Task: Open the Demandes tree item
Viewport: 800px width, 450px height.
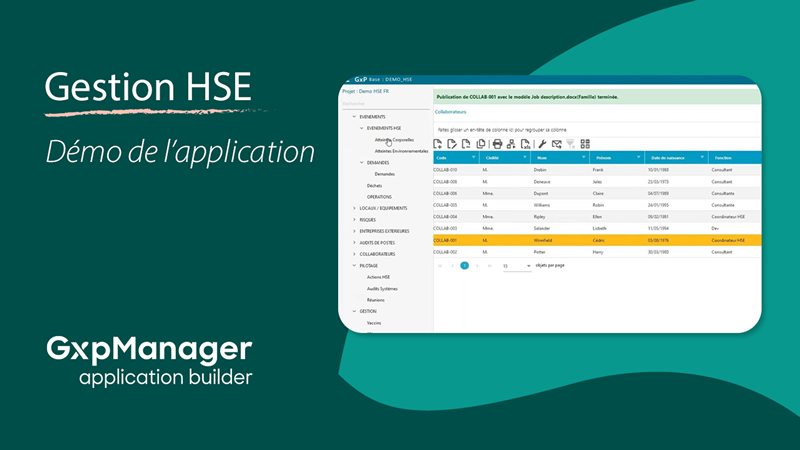Action: (x=385, y=174)
